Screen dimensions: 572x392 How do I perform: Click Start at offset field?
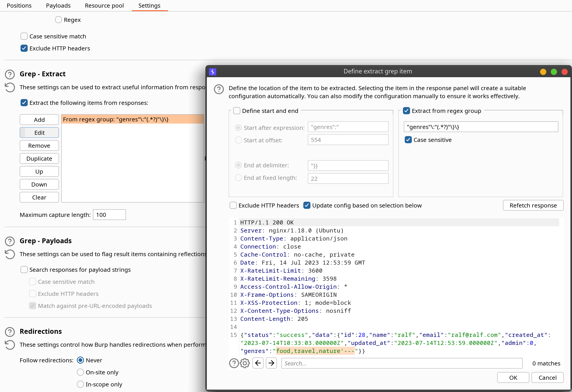[348, 140]
